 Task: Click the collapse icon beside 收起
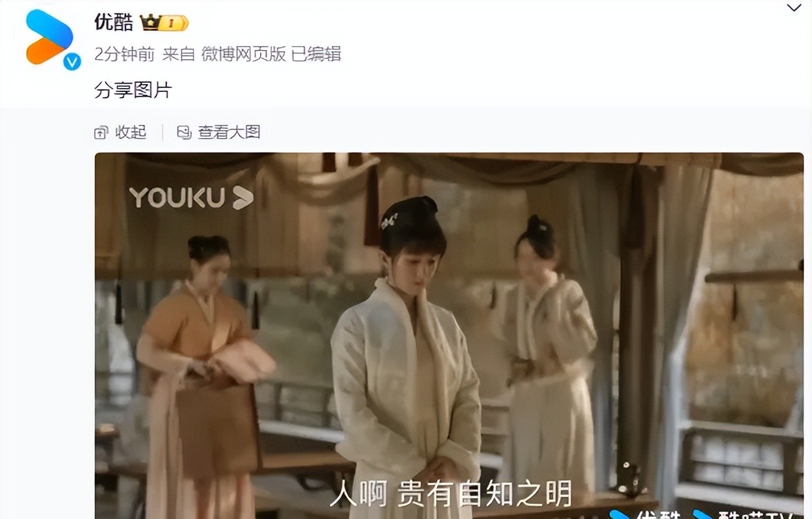pyautogui.click(x=101, y=133)
